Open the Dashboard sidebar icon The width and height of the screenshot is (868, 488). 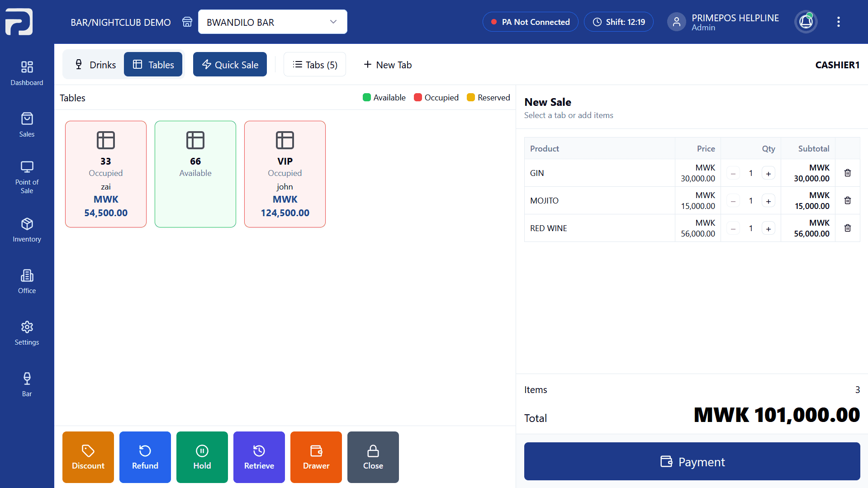27,73
